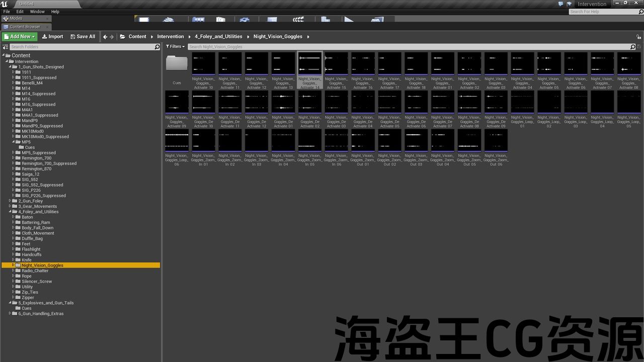Click the lock icon in Content Browser
Viewport: 644px width, 362px height.
coord(639,37)
